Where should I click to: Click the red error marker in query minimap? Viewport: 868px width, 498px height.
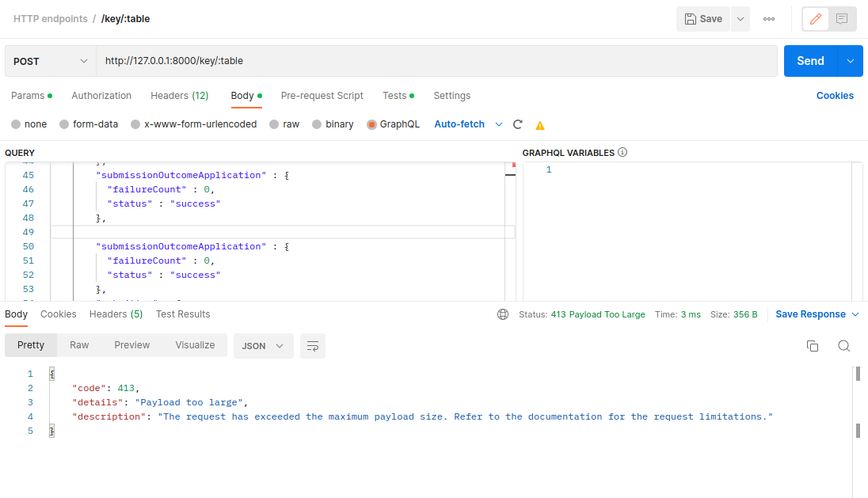point(514,165)
